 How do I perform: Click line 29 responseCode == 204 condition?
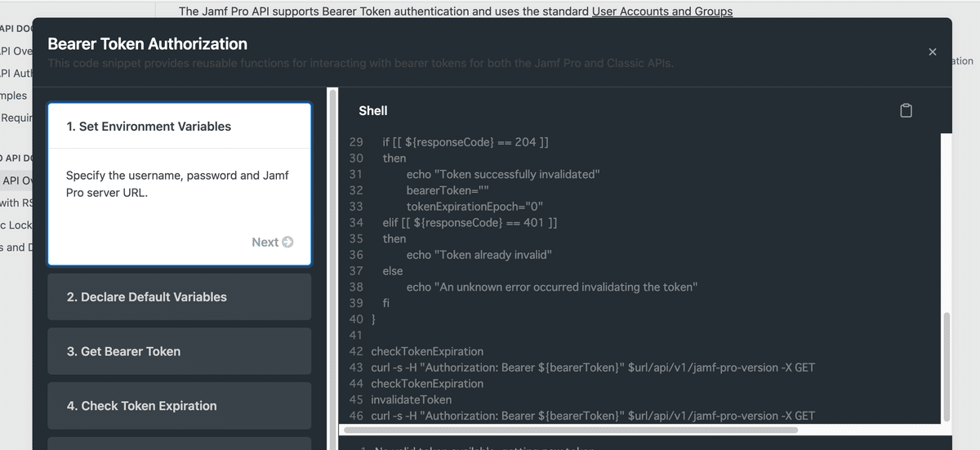click(x=465, y=142)
